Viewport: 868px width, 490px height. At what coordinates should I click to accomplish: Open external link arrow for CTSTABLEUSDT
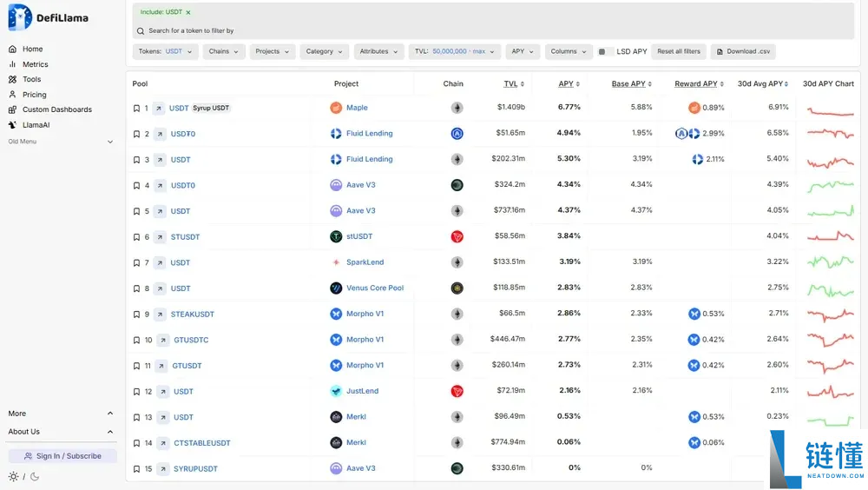coord(163,443)
